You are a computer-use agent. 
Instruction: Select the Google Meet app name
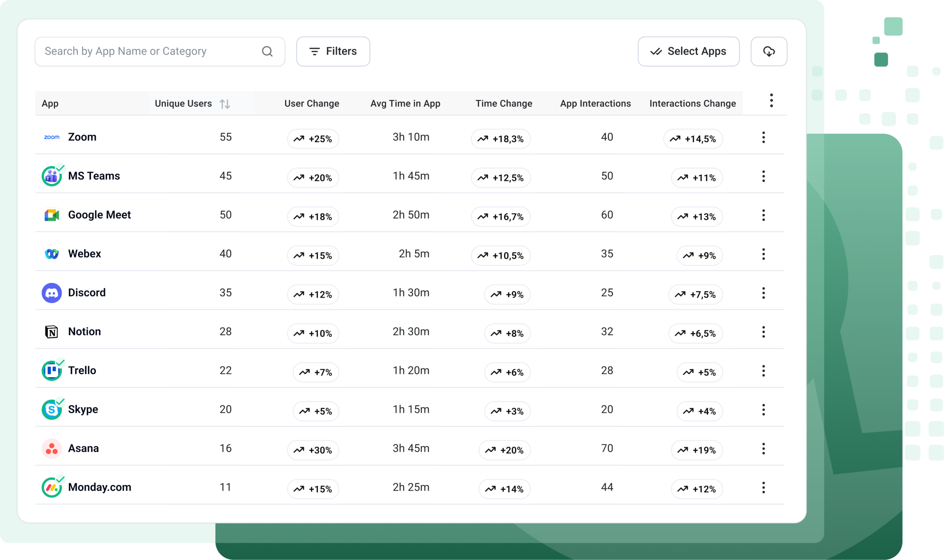(99, 215)
